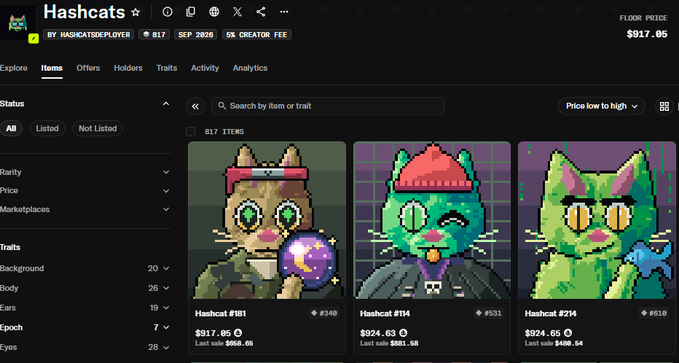Open the X (Twitter) profile icon
The image size is (679, 363).
[x=237, y=12]
